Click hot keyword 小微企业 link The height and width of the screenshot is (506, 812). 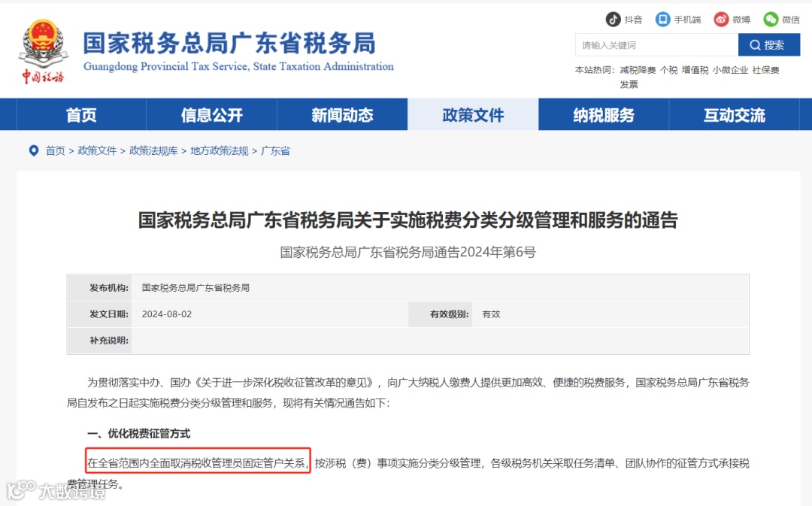730,70
